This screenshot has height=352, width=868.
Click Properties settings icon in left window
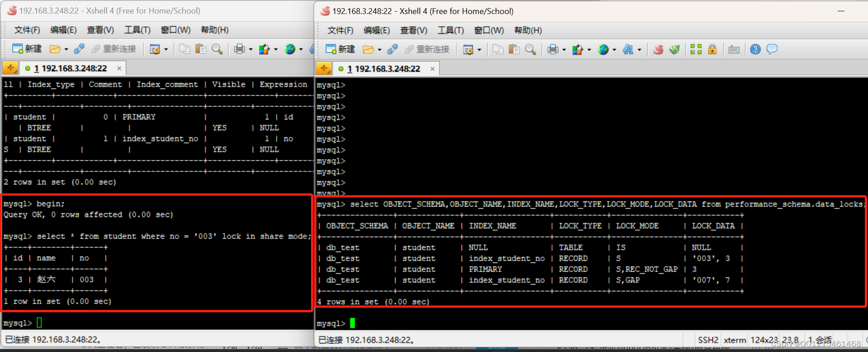[155, 49]
